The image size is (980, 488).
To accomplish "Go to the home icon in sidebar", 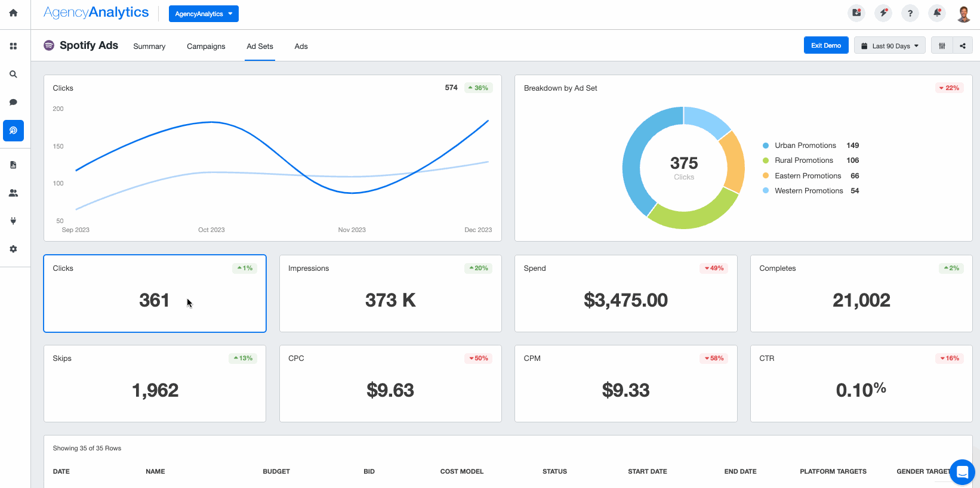I will pyautogui.click(x=13, y=13).
